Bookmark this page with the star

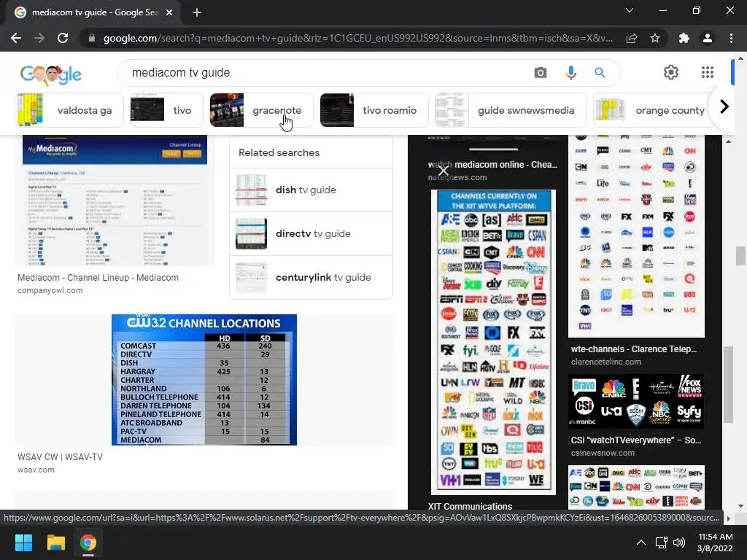click(655, 38)
